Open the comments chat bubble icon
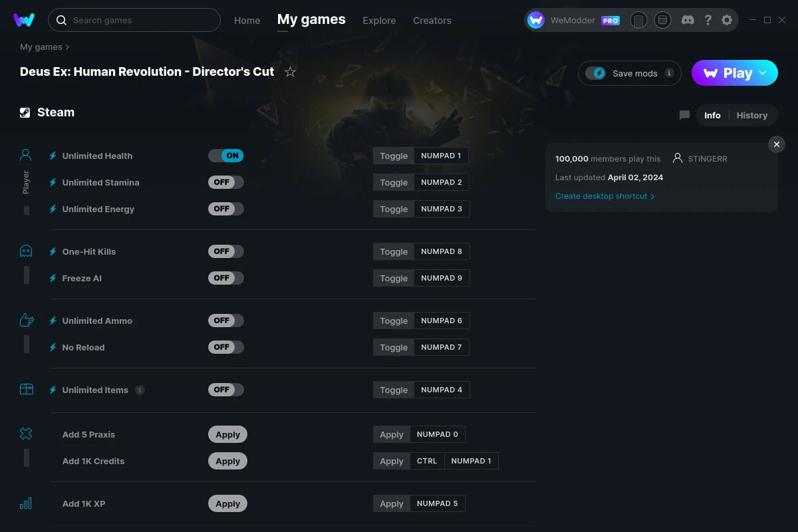Screen dimensions: 798x532 (684, 115)
